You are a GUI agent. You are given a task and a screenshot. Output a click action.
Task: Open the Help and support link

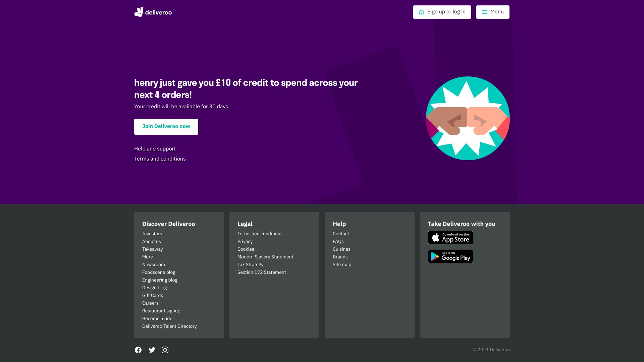coord(155,148)
